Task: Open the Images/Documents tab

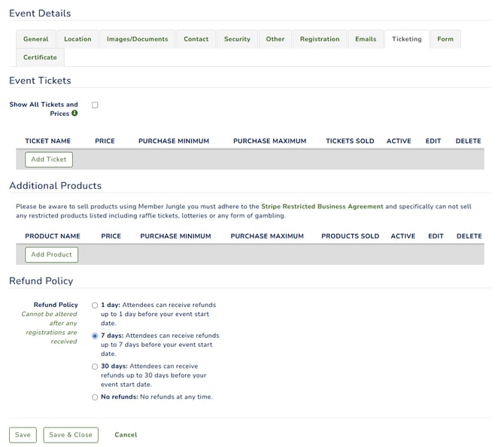Action: tap(137, 39)
